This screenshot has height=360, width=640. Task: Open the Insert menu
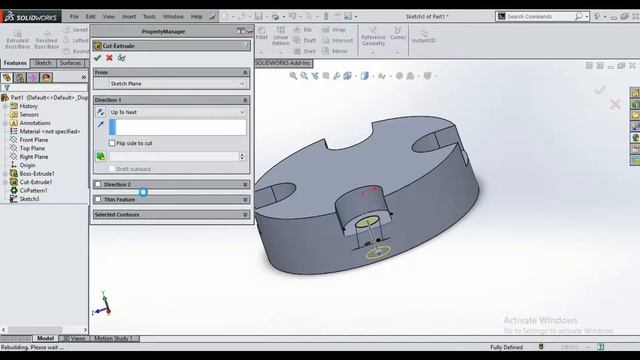click(x=129, y=16)
